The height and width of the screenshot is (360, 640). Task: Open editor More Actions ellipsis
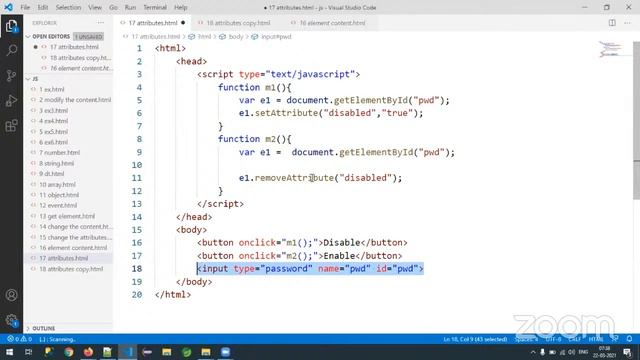click(627, 23)
